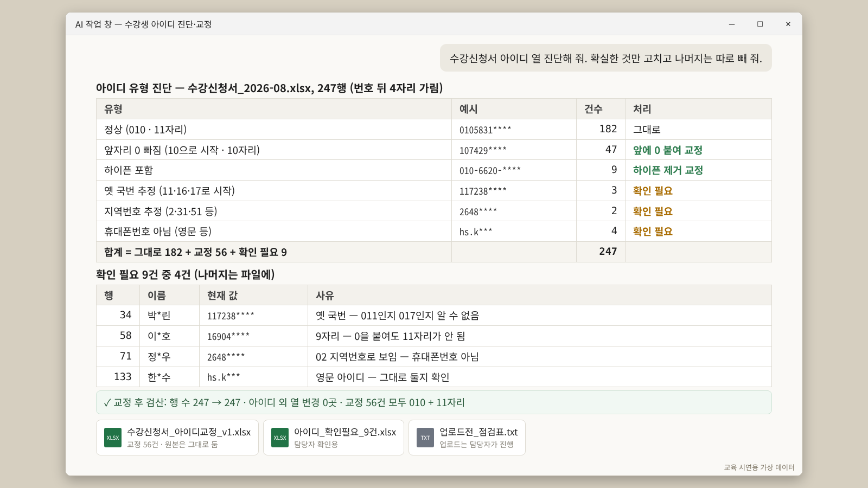The width and height of the screenshot is (868, 488).
Task: Click example value 107429****
Action: pyautogui.click(x=483, y=151)
